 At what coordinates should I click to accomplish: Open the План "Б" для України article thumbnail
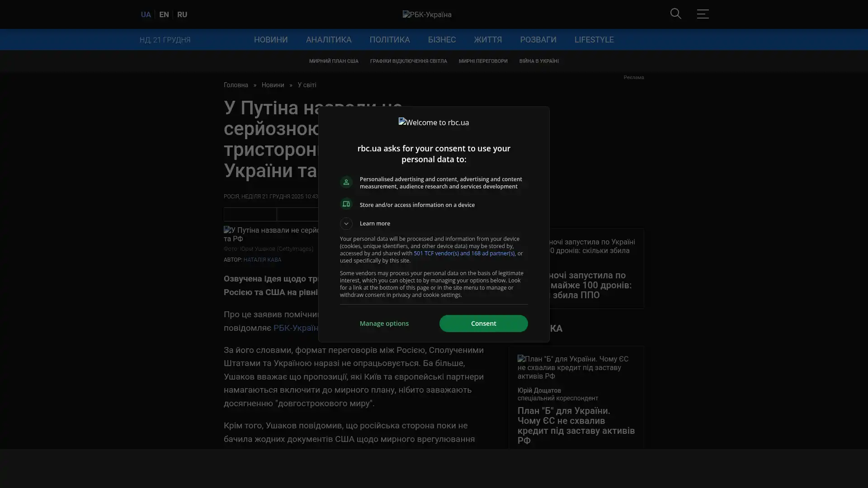(x=576, y=367)
